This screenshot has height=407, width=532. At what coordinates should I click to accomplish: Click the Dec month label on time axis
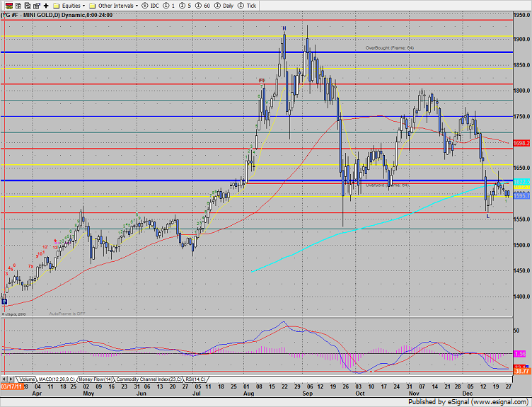[x=467, y=394]
